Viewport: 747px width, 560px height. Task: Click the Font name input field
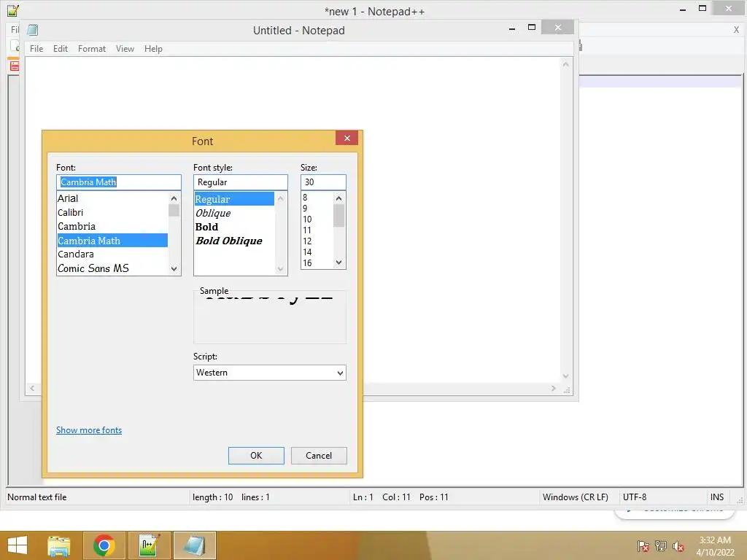119,182
